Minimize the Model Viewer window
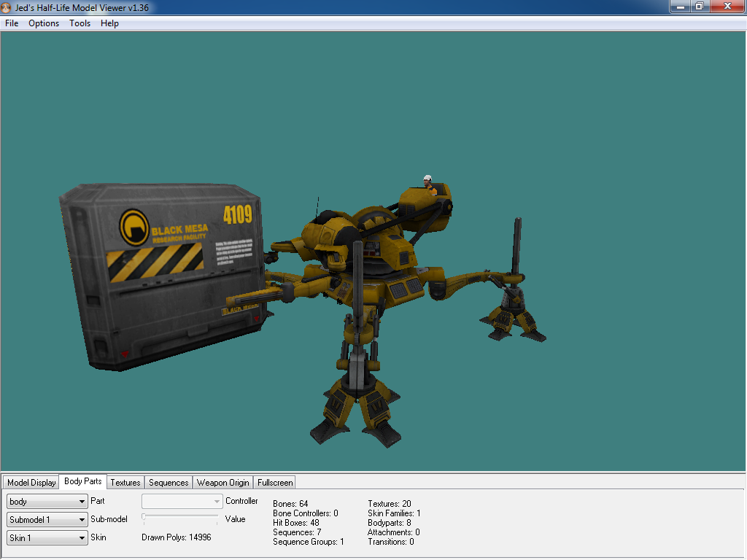The image size is (747, 560). point(681,7)
